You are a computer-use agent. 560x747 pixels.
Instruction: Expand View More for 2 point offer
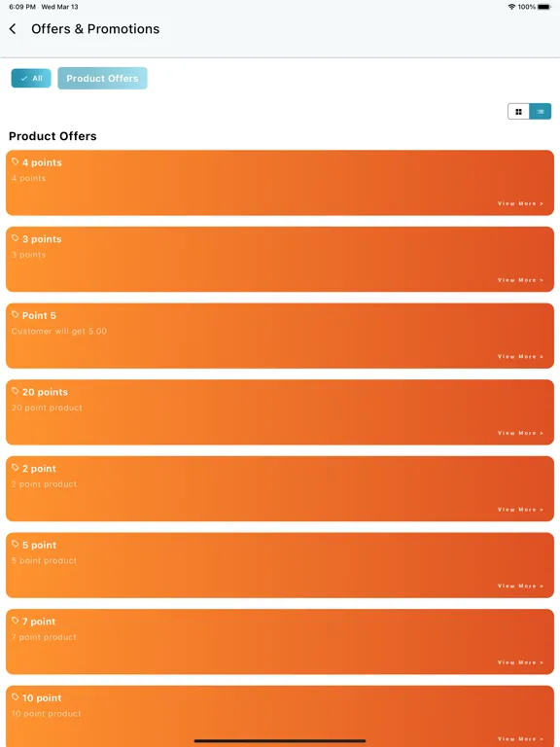point(520,510)
